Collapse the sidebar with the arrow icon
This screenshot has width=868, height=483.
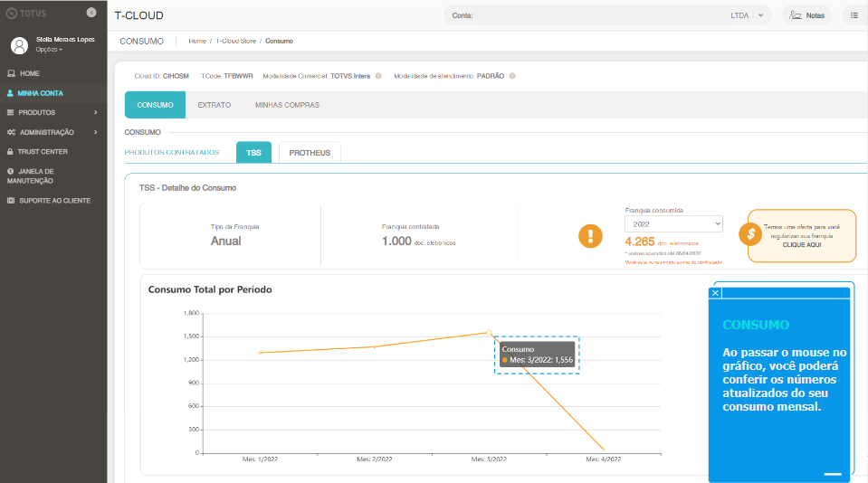tap(91, 12)
